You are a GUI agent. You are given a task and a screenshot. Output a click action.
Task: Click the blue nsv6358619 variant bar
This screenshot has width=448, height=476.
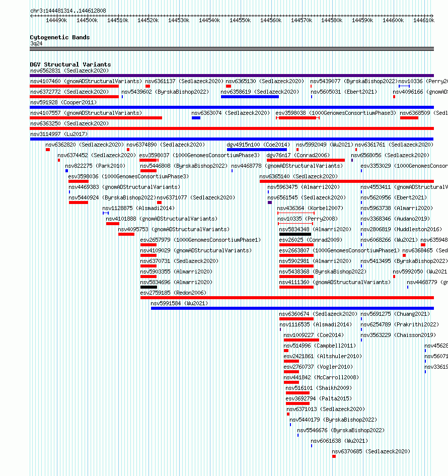tap(250, 97)
